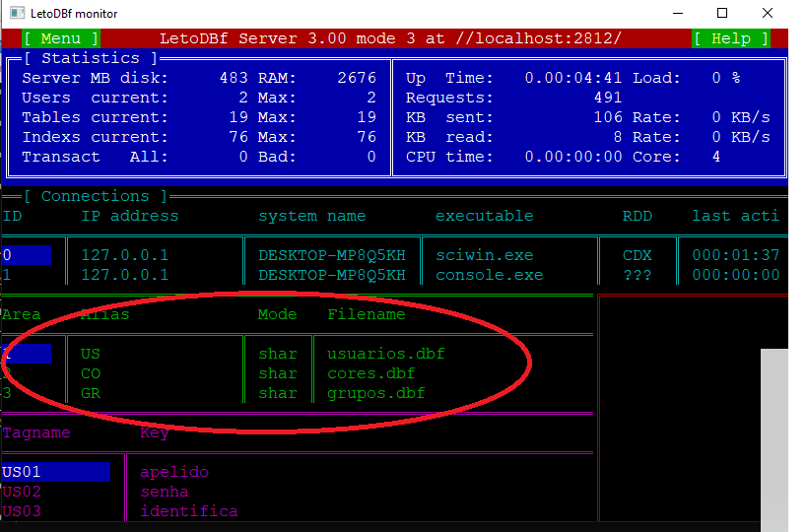
Task: Click the Tagname column header
Action: coord(36,432)
